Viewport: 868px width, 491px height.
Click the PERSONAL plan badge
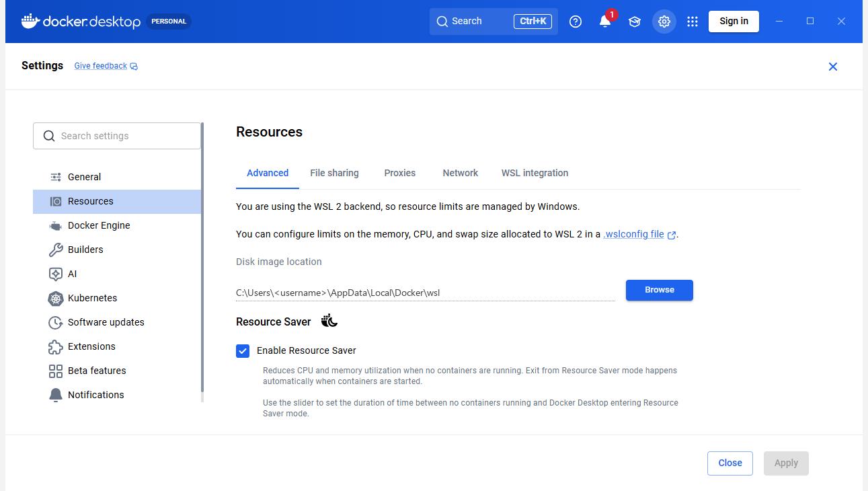point(169,22)
